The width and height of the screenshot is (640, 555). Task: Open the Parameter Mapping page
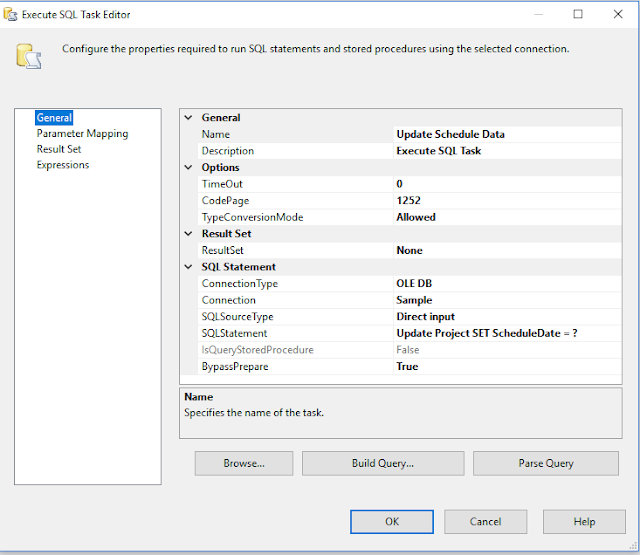[x=82, y=134]
